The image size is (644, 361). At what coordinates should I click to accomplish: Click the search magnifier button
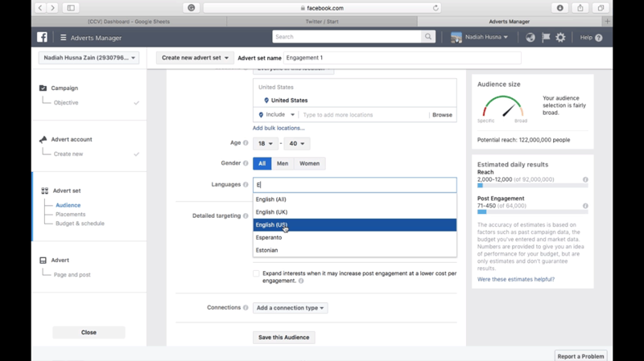[428, 37]
